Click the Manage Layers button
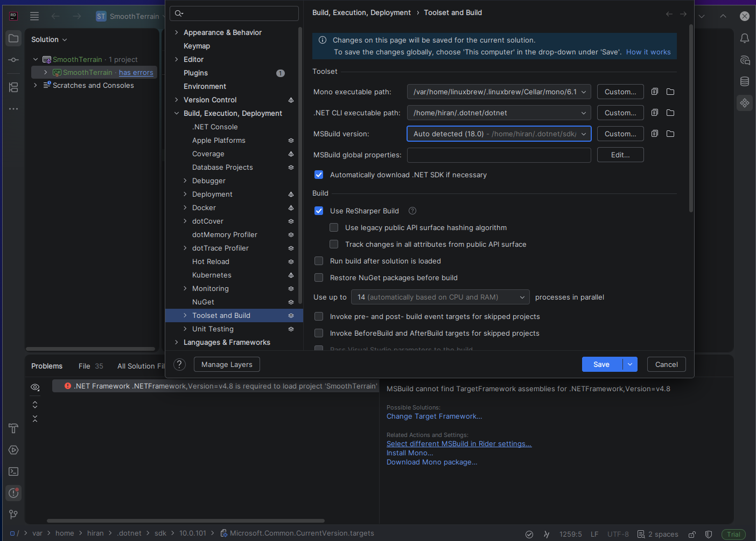756x541 pixels. pos(227,364)
